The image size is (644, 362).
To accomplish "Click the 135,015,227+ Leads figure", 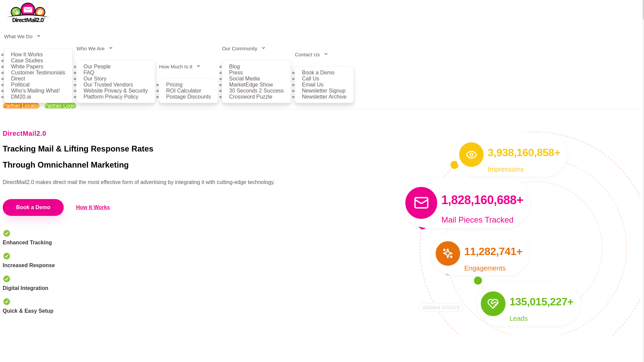I will 541,302.
